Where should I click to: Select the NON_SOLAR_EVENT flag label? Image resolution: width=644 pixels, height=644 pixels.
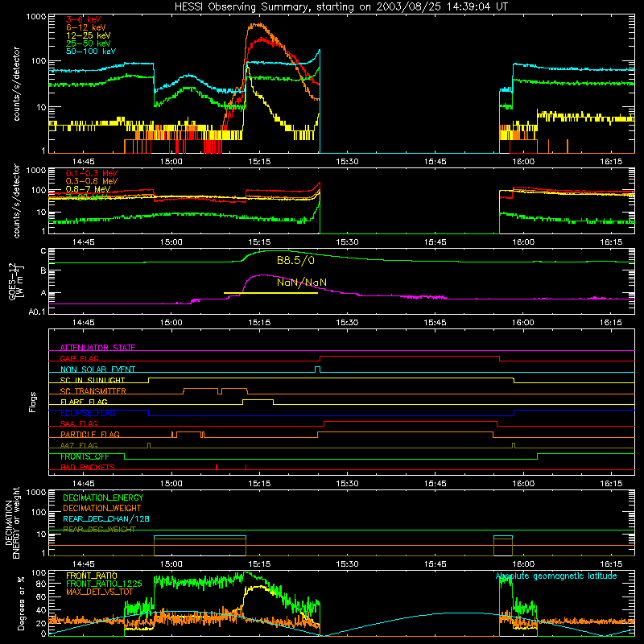97,369
